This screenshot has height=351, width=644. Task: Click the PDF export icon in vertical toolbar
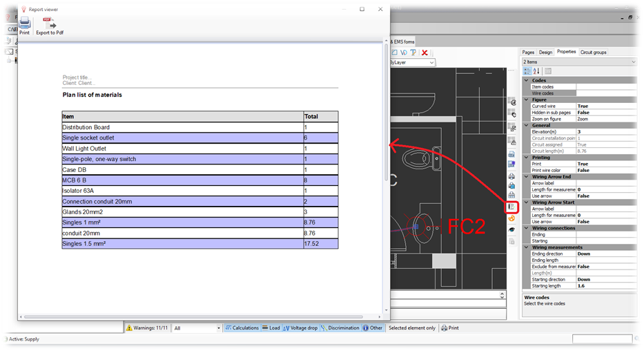tap(511, 154)
